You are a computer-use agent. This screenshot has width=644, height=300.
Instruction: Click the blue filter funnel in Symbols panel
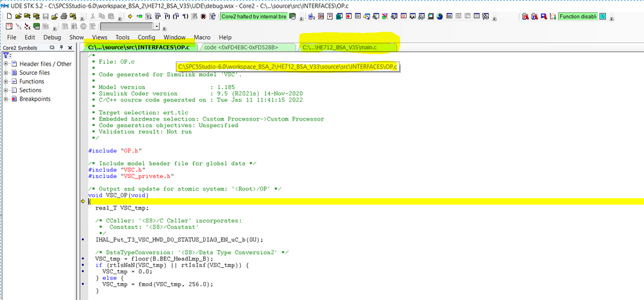coord(6,55)
